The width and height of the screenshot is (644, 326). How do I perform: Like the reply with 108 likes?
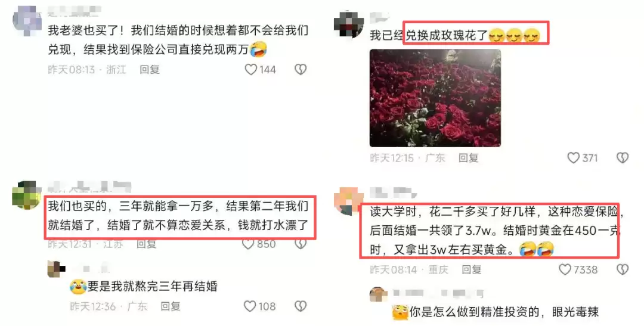[x=250, y=306]
